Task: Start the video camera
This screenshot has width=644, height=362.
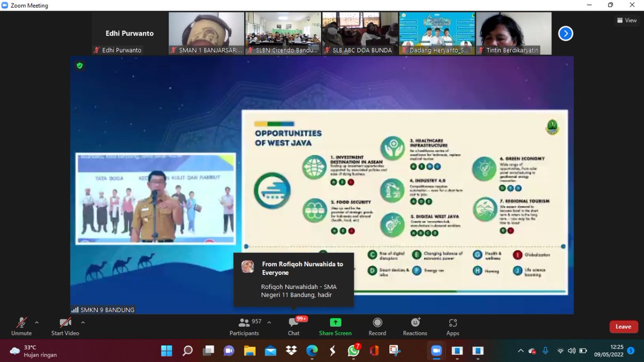Action: (x=65, y=326)
